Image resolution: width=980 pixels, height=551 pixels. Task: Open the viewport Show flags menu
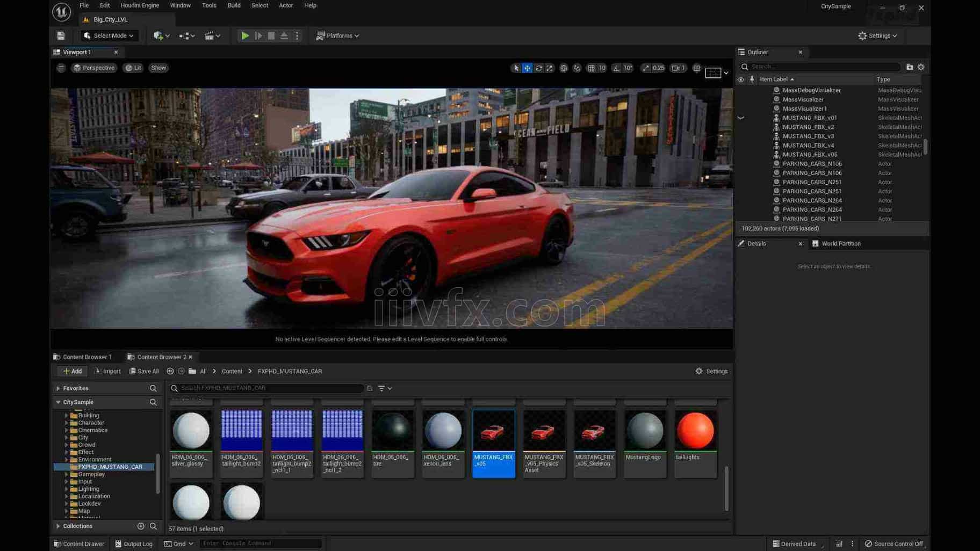point(158,68)
